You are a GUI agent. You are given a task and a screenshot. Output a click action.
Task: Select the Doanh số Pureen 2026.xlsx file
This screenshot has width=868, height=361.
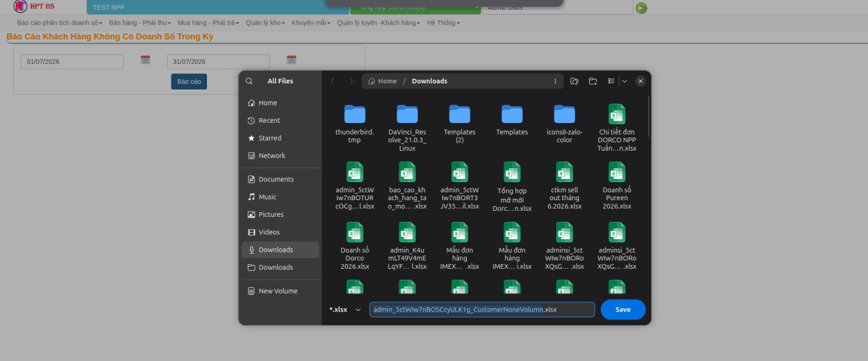click(617, 186)
